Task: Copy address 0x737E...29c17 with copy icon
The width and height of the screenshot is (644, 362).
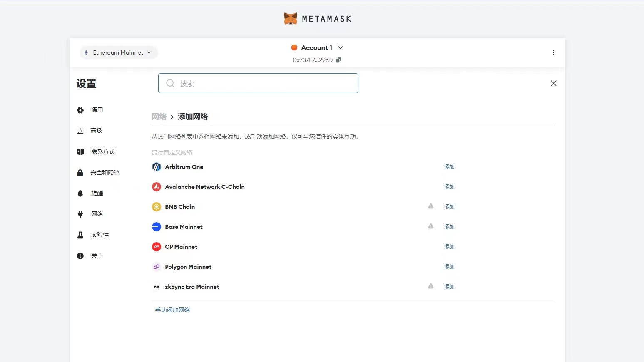Action: click(338, 60)
